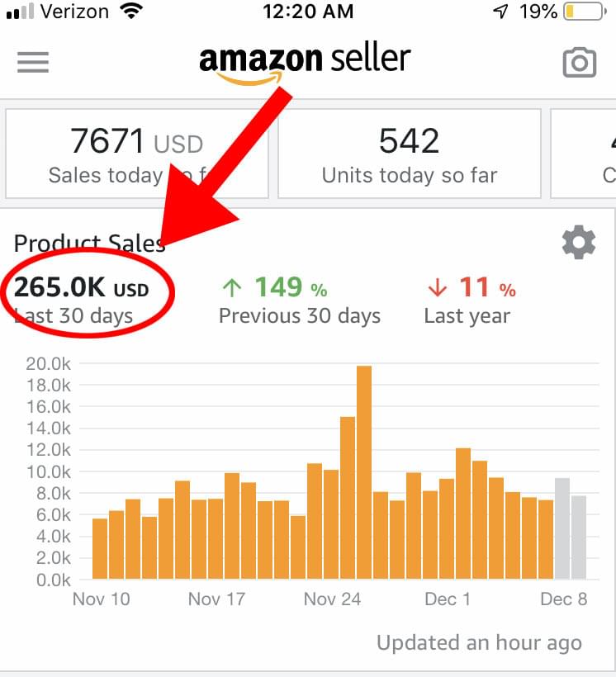Select the 265.0K USD Last 30 days figure
616x677 pixels.
[81, 300]
